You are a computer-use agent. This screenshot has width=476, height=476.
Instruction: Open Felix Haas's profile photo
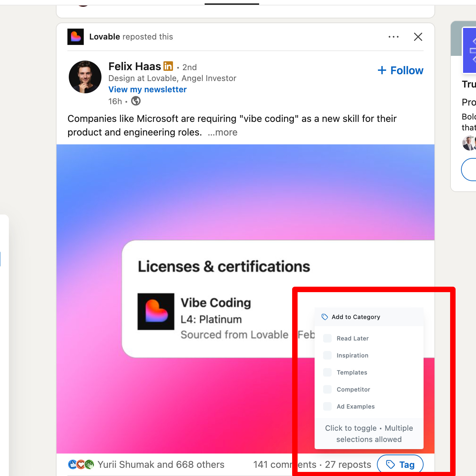click(85, 77)
